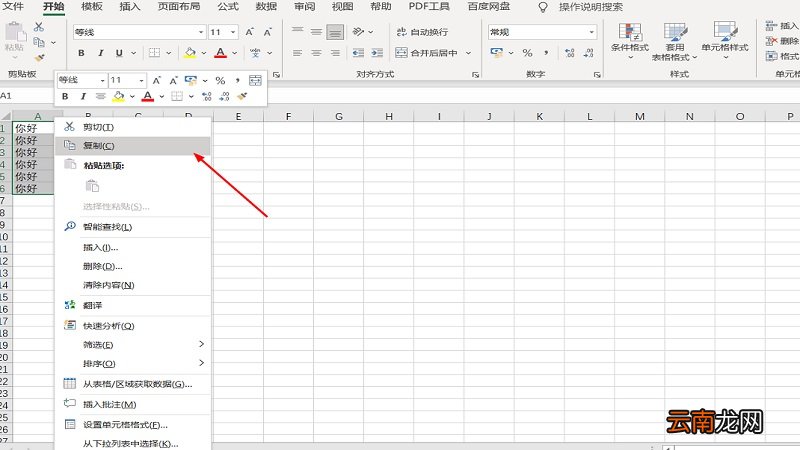Click 合并后居中 merge and center
Screen dimensions: 800x450
coord(427,53)
